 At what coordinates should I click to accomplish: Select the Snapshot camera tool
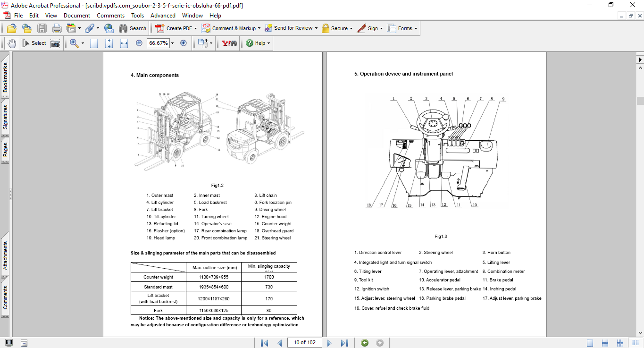coord(55,43)
